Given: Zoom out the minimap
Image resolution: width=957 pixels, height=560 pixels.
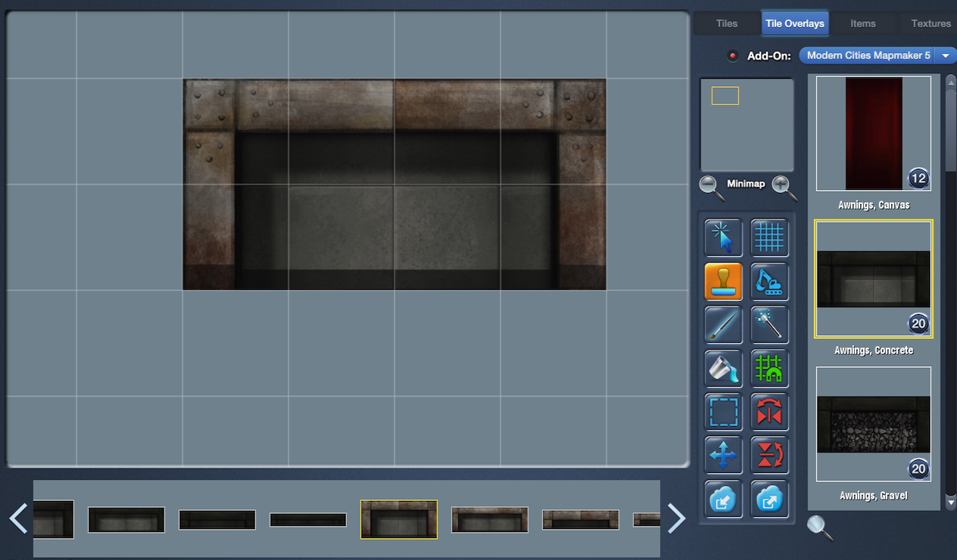Looking at the screenshot, I should click(711, 186).
